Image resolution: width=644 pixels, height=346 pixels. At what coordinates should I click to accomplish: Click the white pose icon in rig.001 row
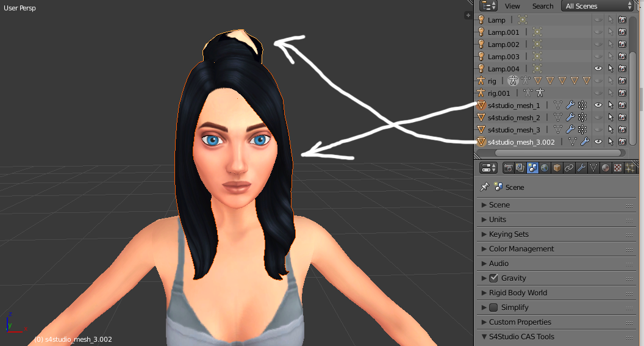540,93
